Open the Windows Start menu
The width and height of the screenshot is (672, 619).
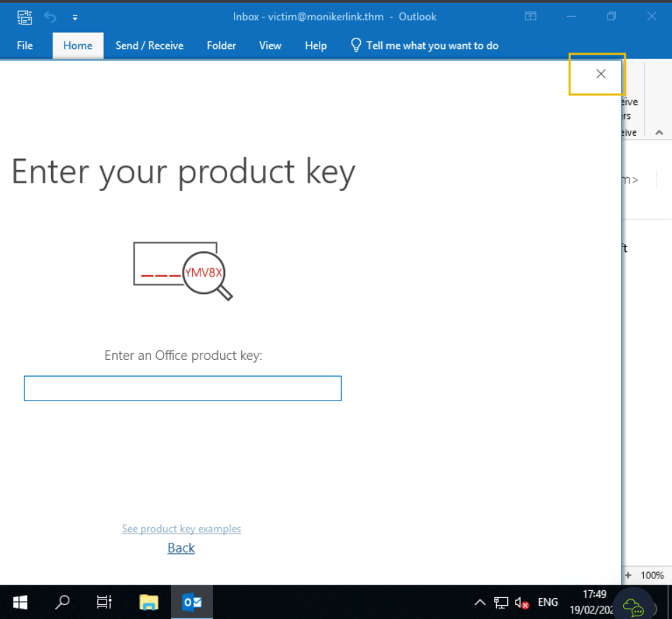pyautogui.click(x=20, y=602)
